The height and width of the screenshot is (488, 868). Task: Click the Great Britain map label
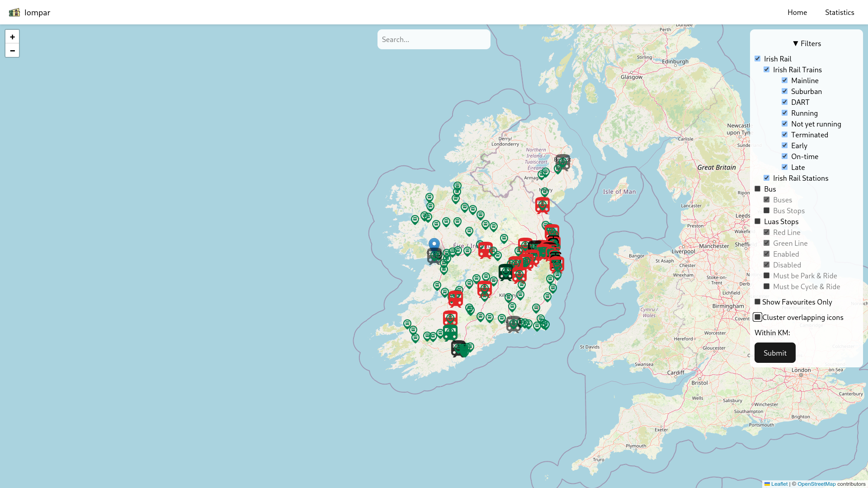pyautogui.click(x=717, y=167)
